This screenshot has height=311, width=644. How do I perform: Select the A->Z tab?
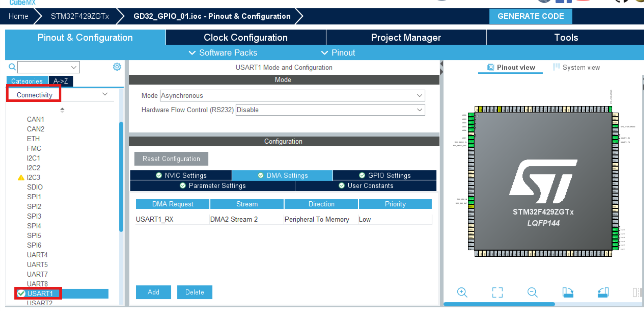pyautogui.click(x=61, y=81)
